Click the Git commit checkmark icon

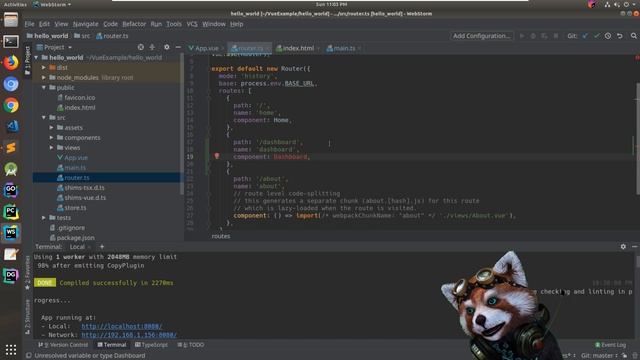pos(597,36)
